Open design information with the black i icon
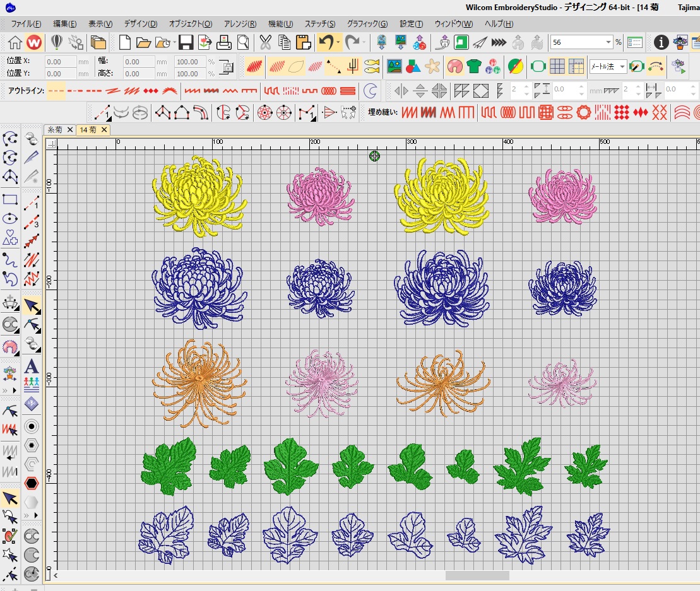 click(x=661, y=42)
